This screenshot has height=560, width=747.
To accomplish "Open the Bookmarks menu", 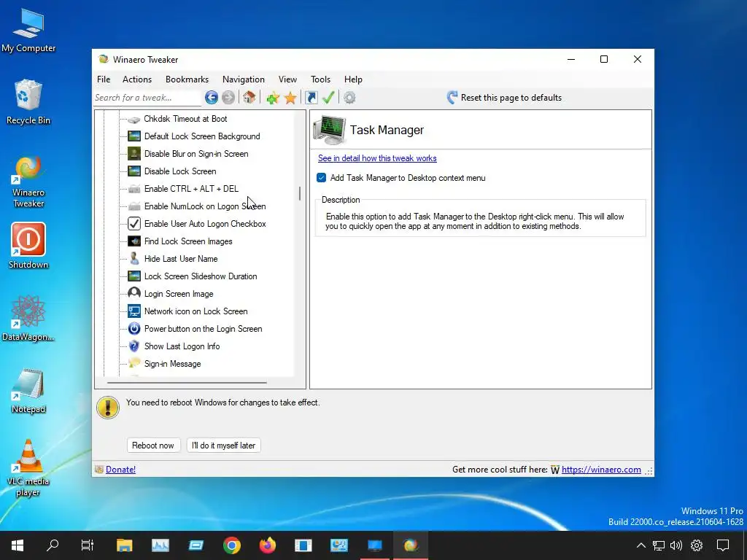I will point(187,79).
